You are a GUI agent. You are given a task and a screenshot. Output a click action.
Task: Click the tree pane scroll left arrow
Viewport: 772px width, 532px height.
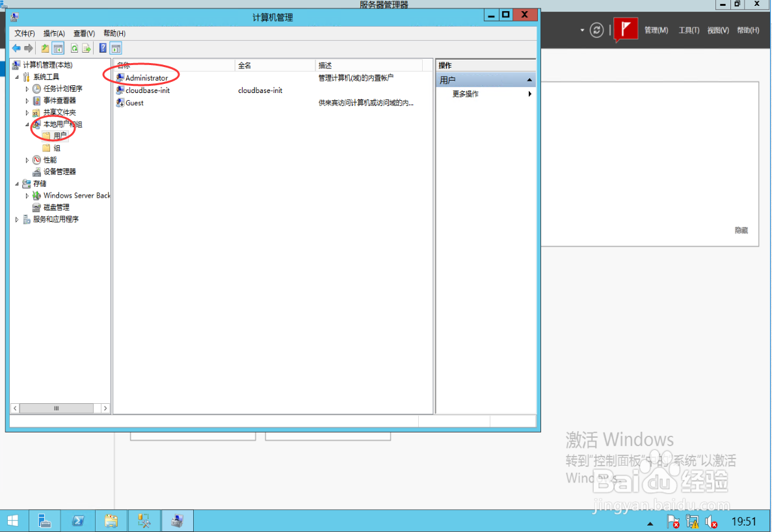coord(15,408)
